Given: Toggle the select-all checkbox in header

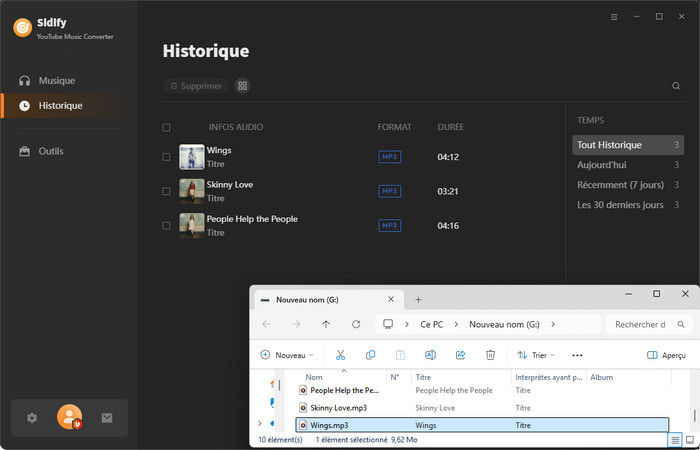Looking at the screenshot, I should pyautogui.click(x=166, y=128).
